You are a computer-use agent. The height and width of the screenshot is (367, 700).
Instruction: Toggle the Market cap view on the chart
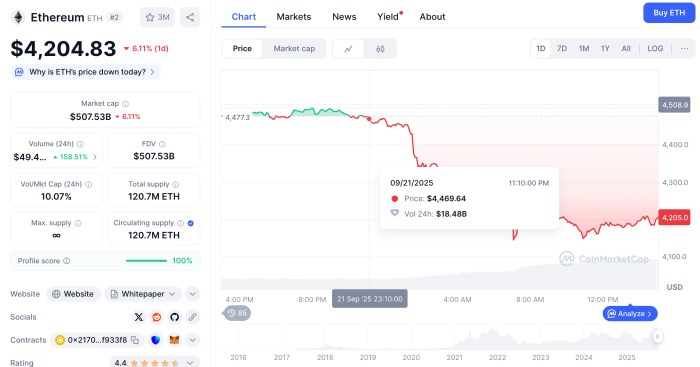[294, 49]
